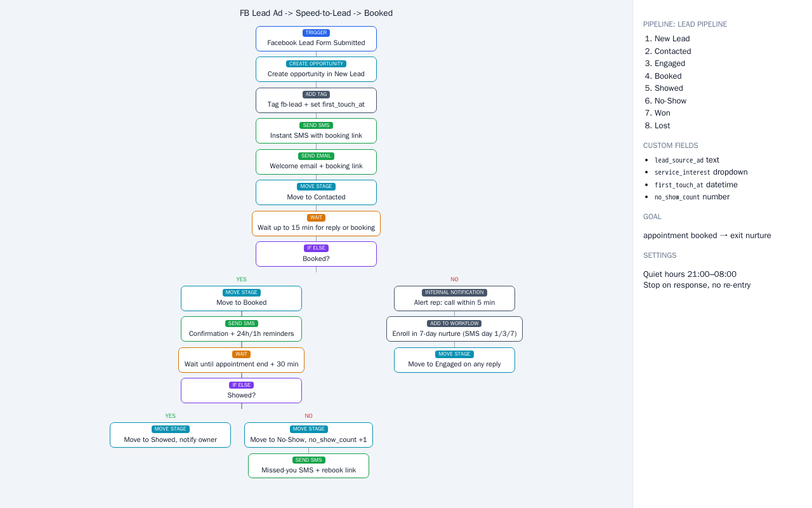
Task: Click the YES label under Booked?
Action: [x=241, y=279]
